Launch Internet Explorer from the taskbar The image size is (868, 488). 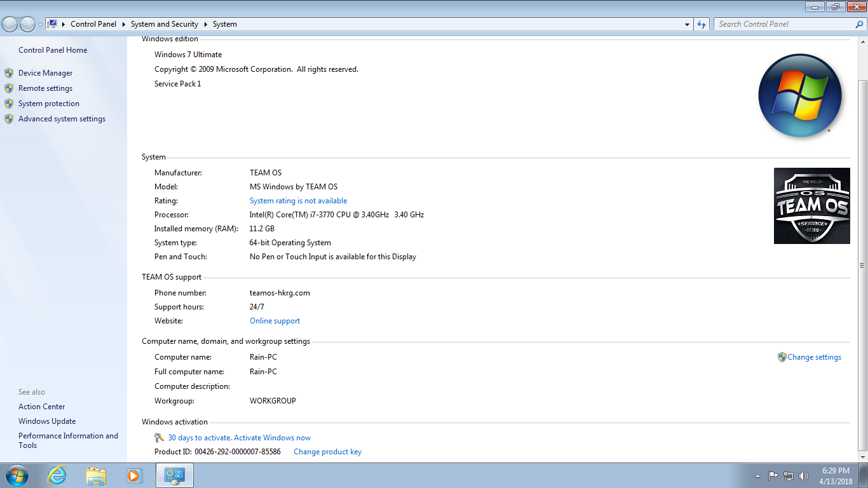[x=57, y=475]
